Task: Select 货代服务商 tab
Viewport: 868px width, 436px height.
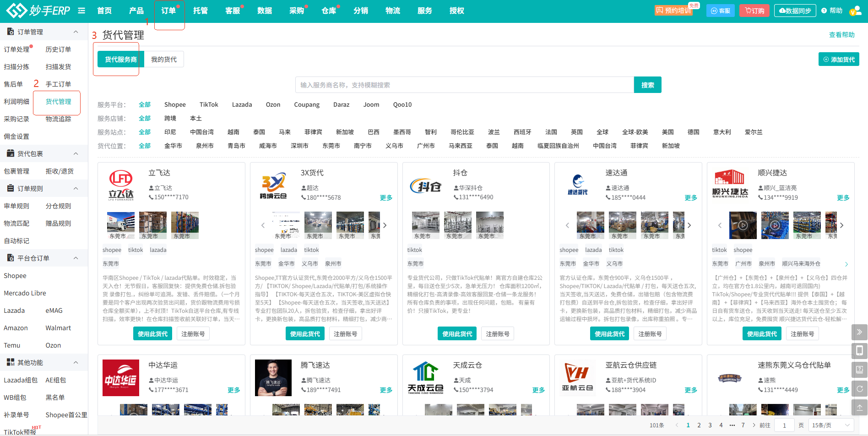Action: point(121,60)
